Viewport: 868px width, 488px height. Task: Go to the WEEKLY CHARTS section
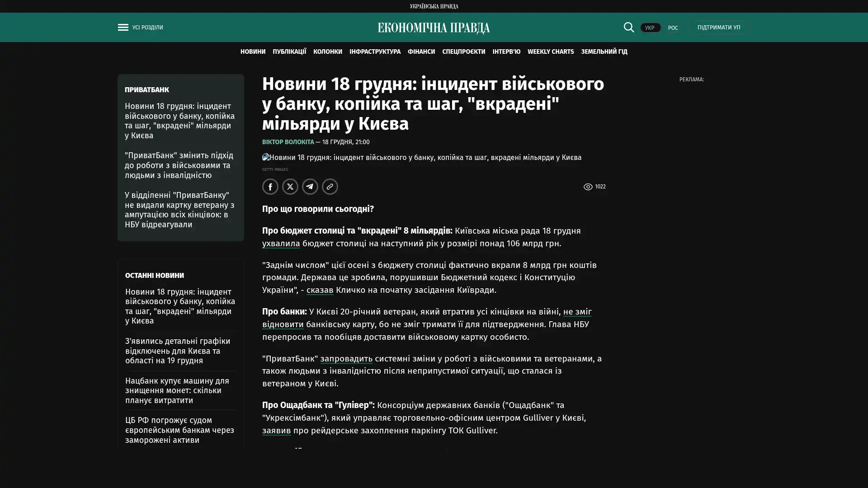tap(550, 52)
